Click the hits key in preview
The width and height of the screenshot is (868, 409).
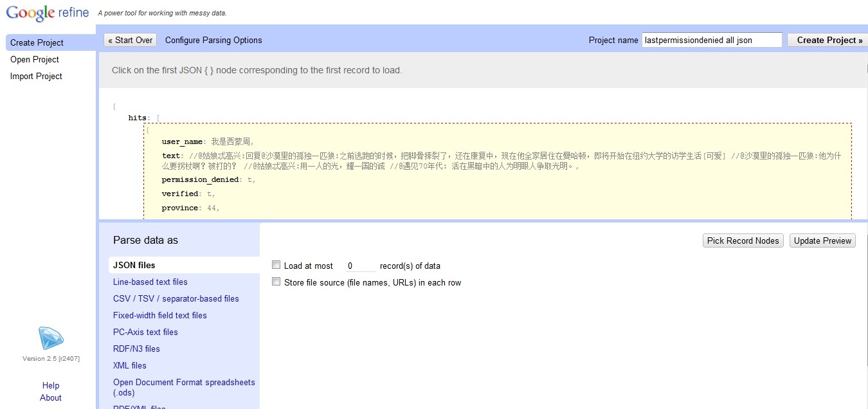[138, 118]
